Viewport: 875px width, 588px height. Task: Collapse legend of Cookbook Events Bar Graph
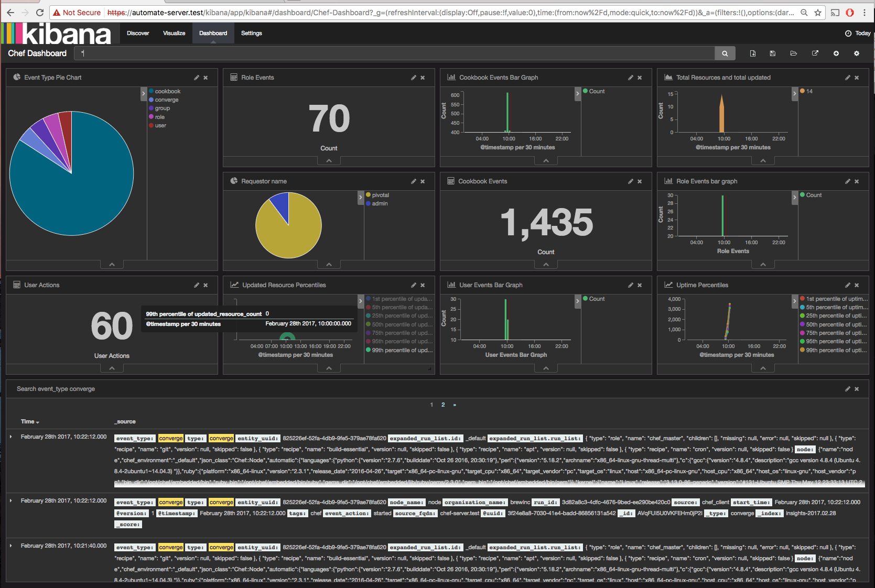[578, 94]
